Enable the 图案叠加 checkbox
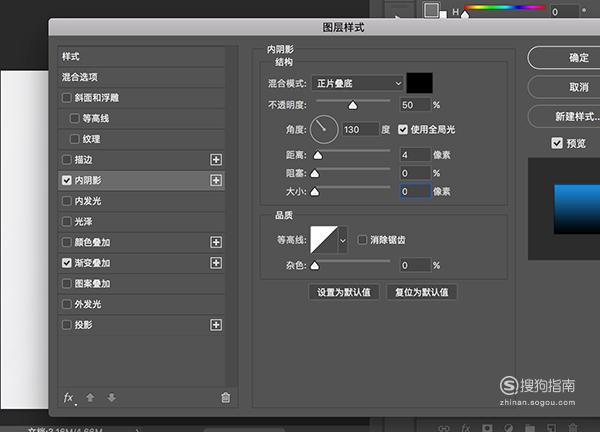Screen dimensions: 600x432 67,284
